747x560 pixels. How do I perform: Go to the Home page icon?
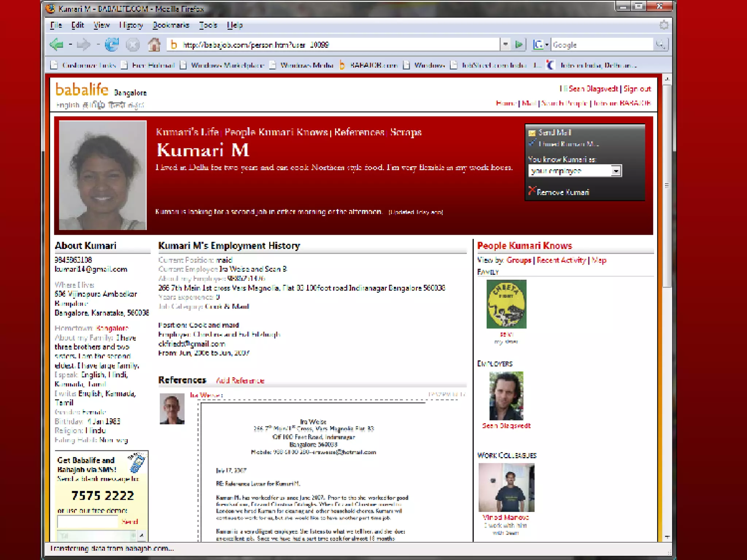[154, 45]
